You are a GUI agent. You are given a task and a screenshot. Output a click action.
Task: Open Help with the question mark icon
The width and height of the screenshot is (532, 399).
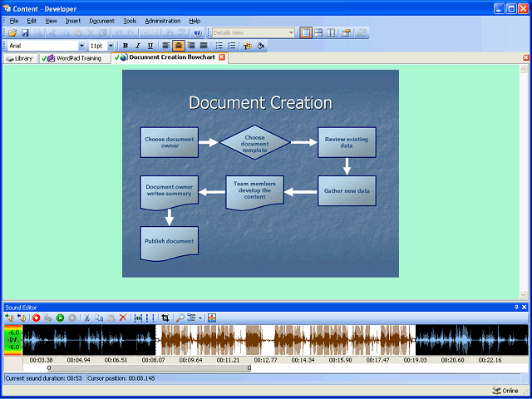click(198, 33)
